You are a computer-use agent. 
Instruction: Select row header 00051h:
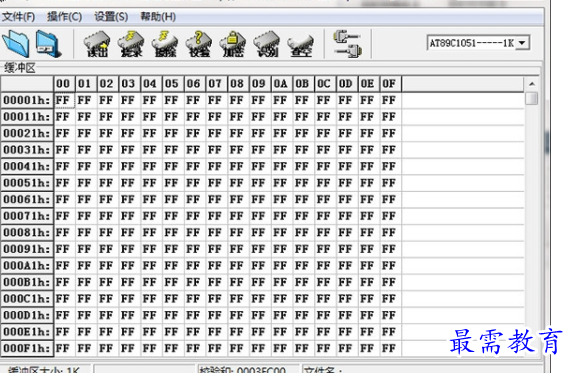27,183
